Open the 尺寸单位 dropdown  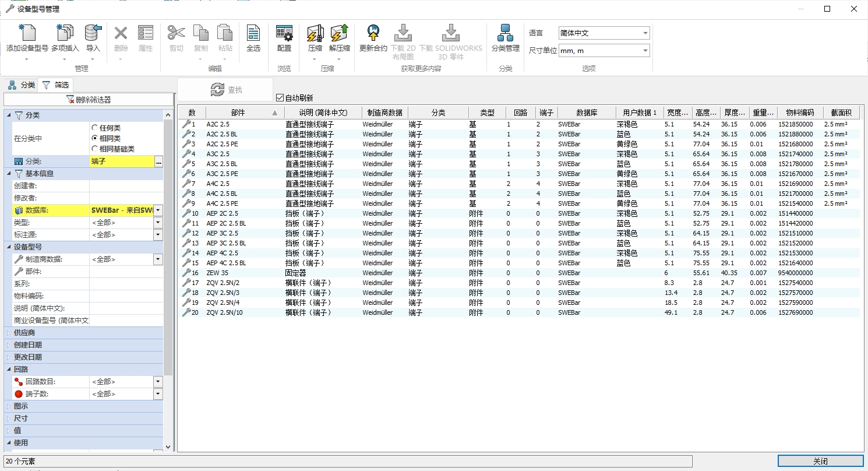click(604, 51)
